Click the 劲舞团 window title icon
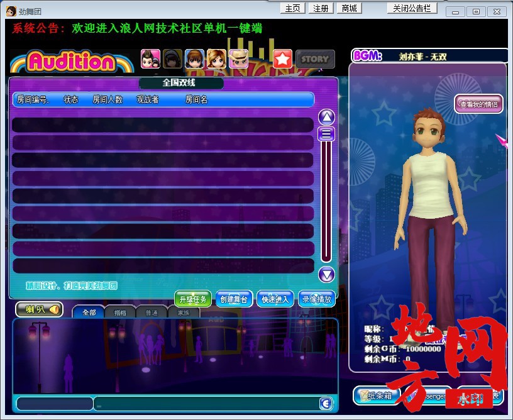 11,11
